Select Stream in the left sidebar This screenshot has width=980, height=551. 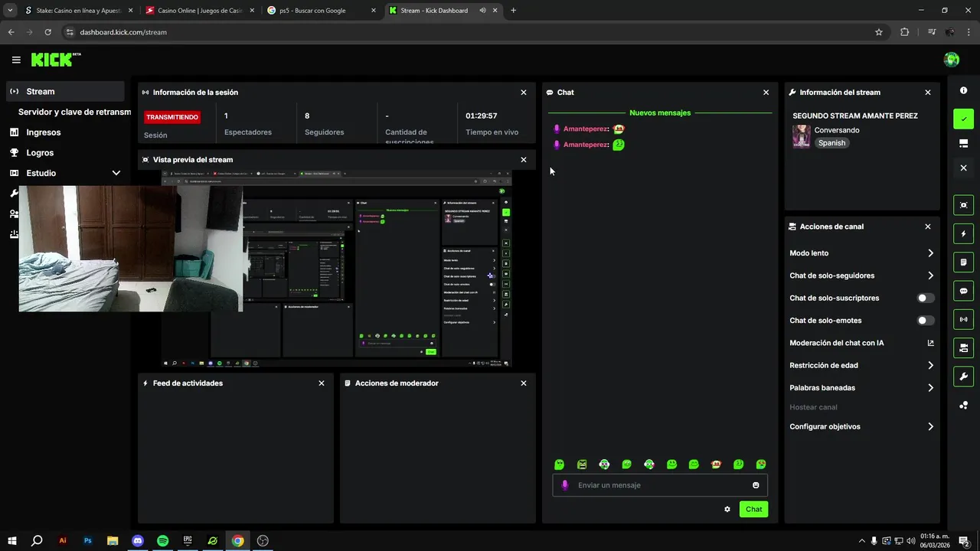65,91
